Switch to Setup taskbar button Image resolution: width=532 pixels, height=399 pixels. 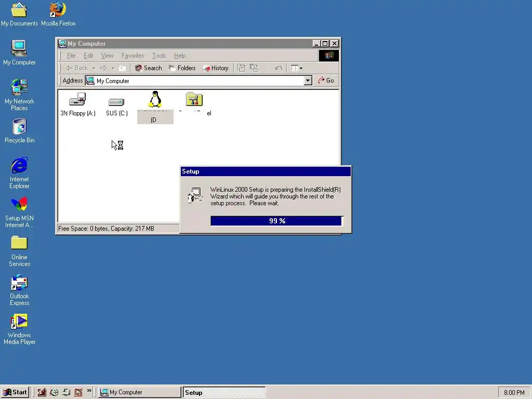tap(224, 392)
